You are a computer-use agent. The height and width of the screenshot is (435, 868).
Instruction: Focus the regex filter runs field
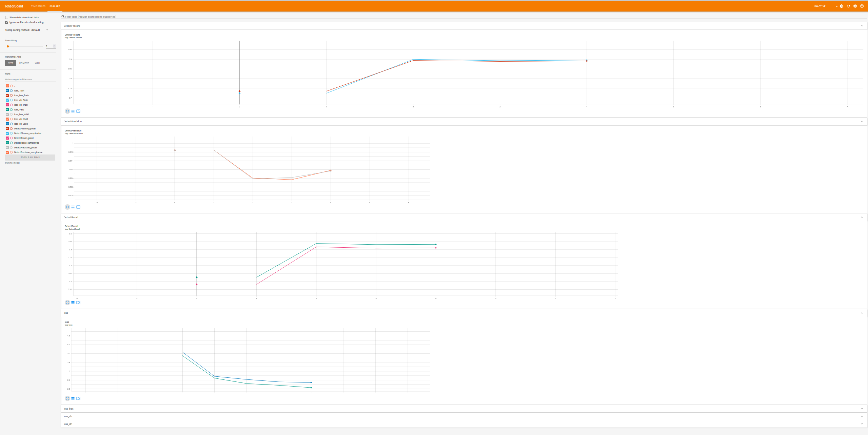(30, 80)
